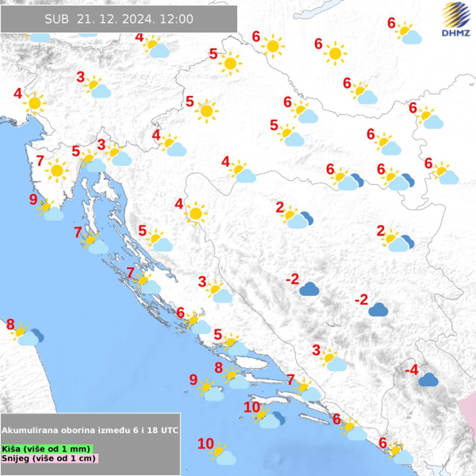Click the DHMZ logo
The width and height of the screenshot is (476, 476).
click(x=456, y=19)
